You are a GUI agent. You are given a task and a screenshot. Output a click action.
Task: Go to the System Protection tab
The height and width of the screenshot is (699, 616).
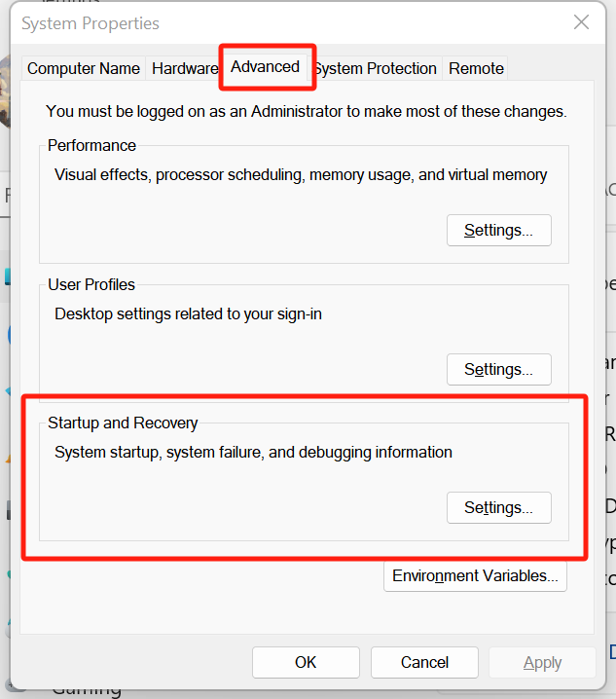(376, 68)
